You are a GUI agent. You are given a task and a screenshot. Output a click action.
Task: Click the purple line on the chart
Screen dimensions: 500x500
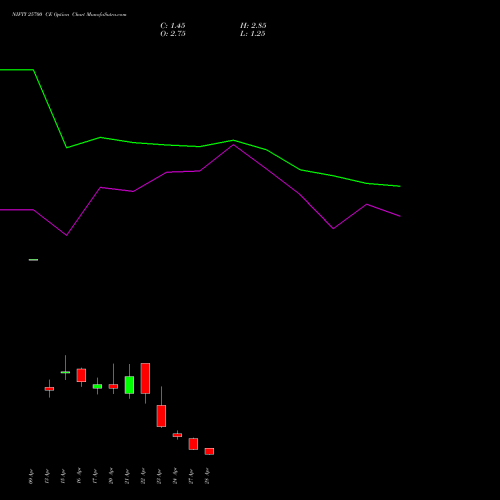[x=200, y=171]
